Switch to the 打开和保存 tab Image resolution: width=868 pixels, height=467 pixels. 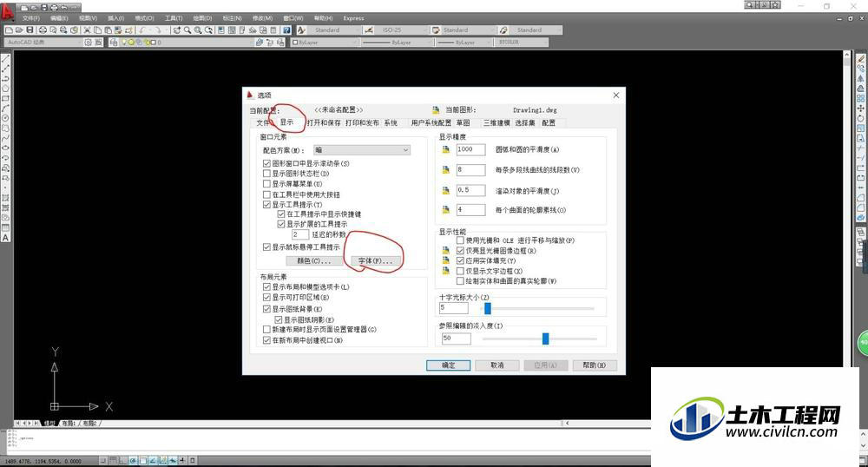point(324,123)
